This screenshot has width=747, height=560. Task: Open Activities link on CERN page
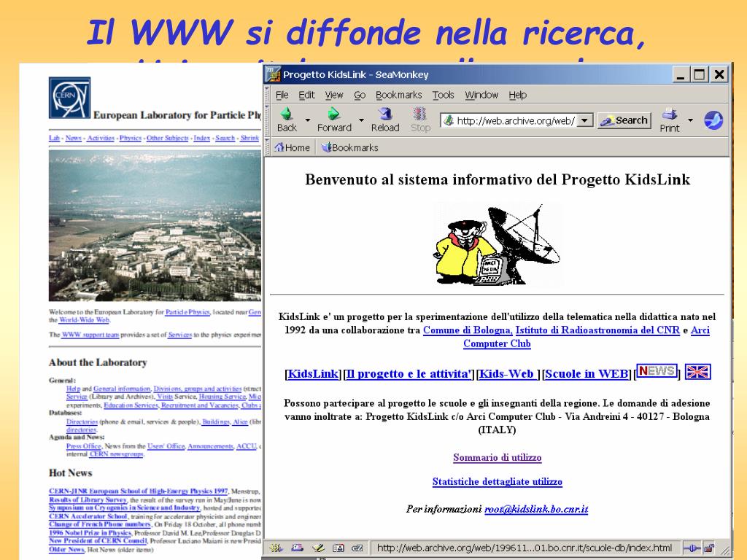[x=101, y=138]
